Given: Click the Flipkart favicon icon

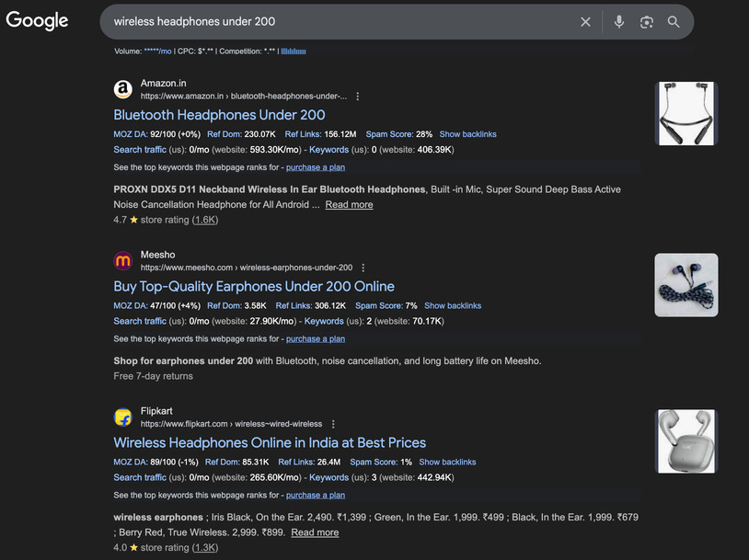Looking at the screenshot, I should tap(122, 417).
